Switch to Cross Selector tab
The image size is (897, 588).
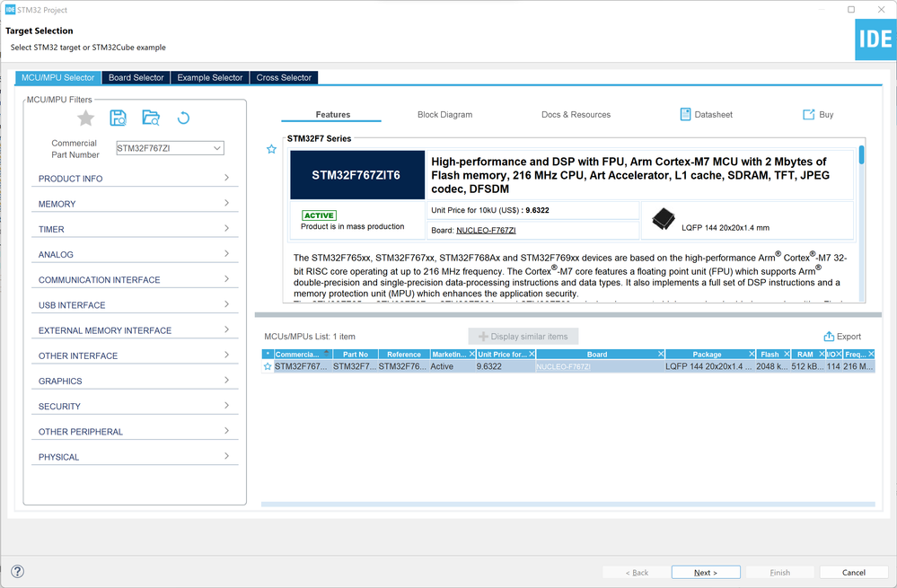(284, 78)
